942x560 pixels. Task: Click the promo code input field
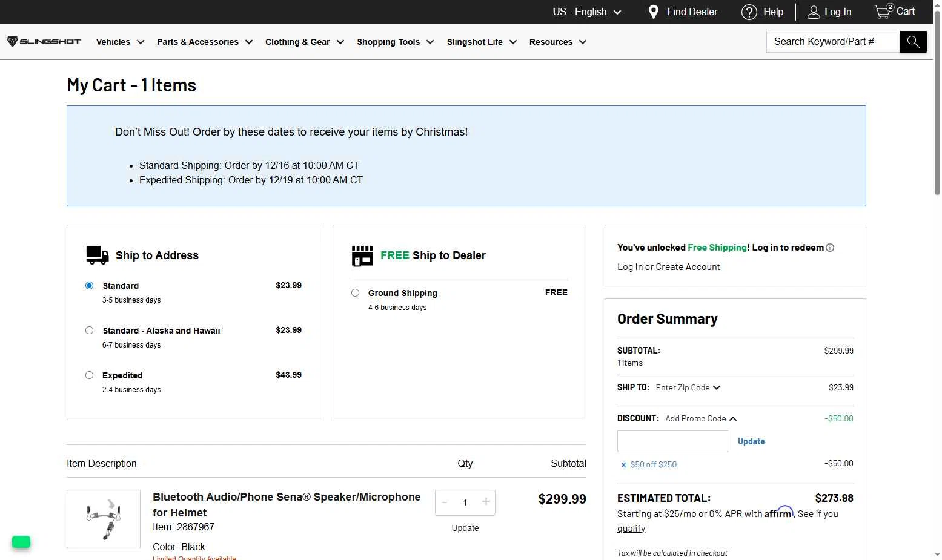click(672, 441)
